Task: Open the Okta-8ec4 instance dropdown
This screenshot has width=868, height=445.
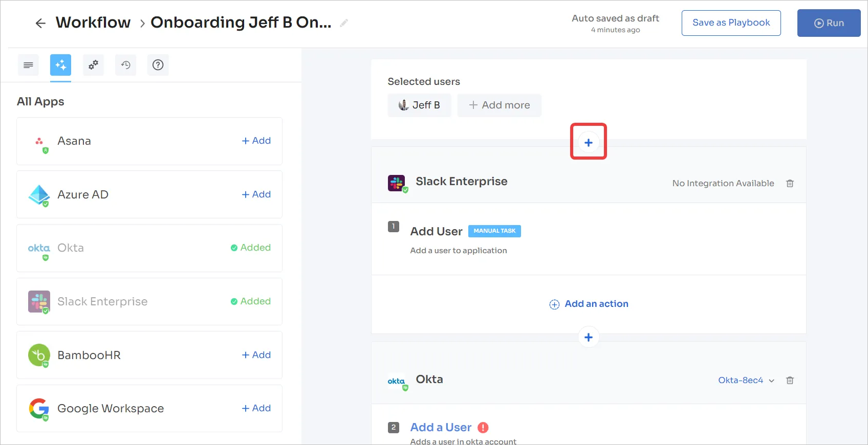Action: [x=746, y=380]
